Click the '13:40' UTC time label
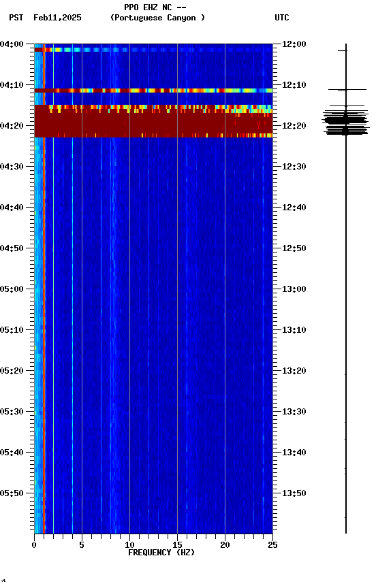Viewport: 376px width, 588px height. [294, 453]
